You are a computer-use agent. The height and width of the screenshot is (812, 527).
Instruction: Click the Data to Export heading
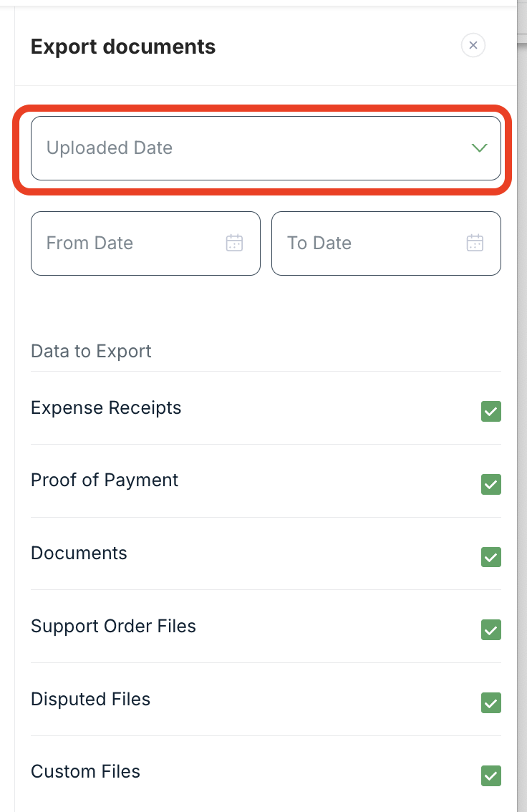pyautogui.click(x=91, y=352)
